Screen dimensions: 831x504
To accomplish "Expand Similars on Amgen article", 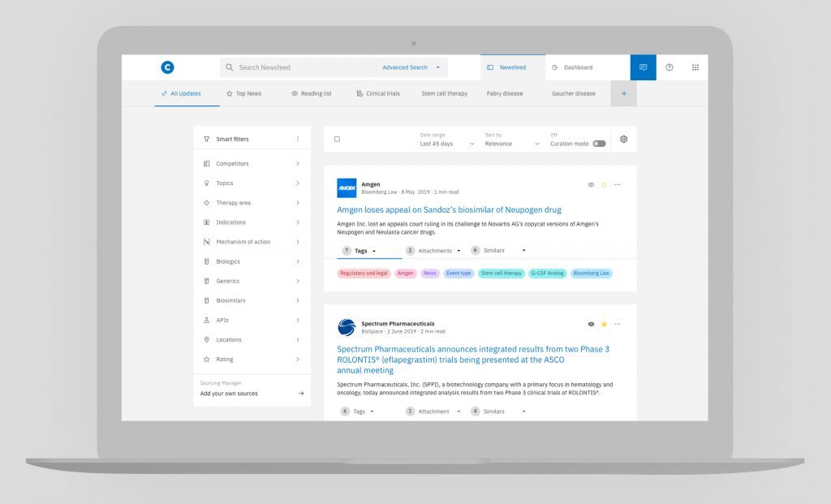I will pos(499,250).
